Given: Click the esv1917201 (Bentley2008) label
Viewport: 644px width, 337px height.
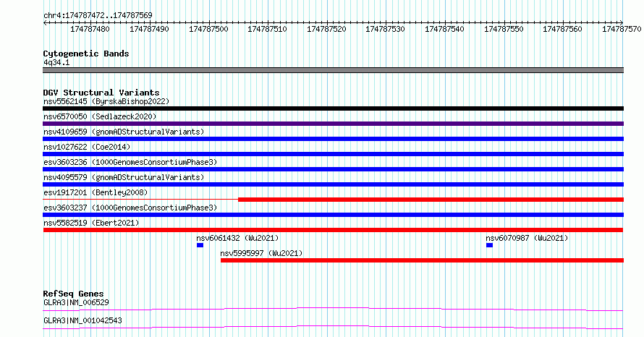Looking at the screenshot, I should click(x=96, y=192).
